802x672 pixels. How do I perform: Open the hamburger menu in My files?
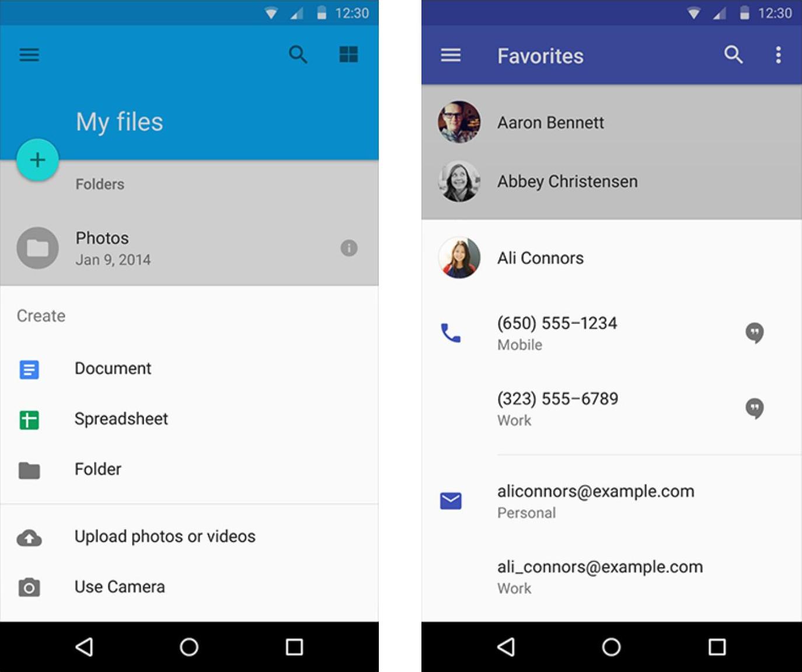coord(29,55)
